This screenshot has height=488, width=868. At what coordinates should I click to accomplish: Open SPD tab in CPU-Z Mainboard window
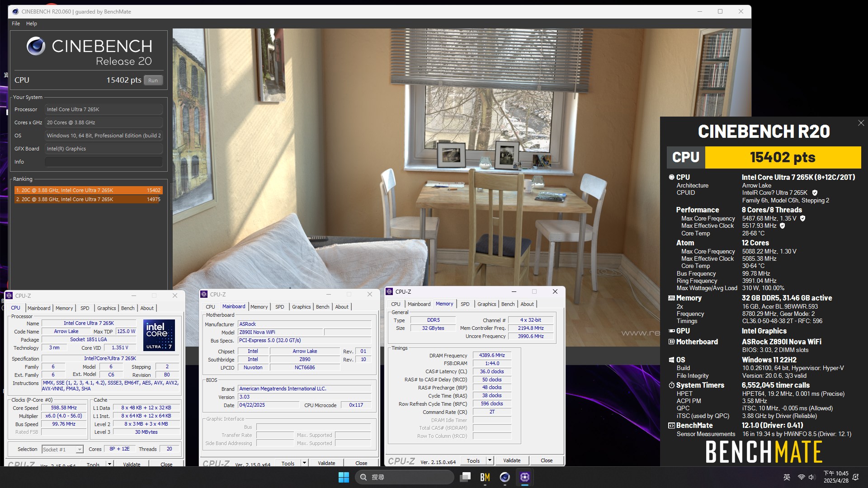[x=280, y=307]
